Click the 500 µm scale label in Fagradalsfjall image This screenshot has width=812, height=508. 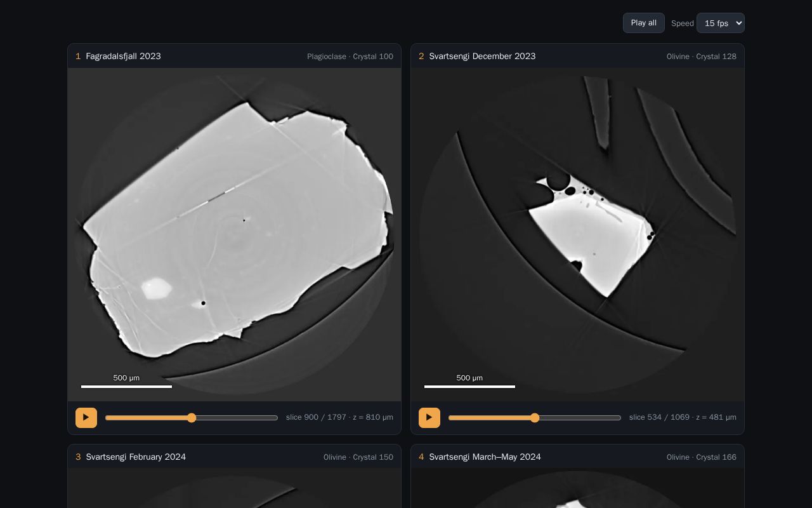click(126, 378)
